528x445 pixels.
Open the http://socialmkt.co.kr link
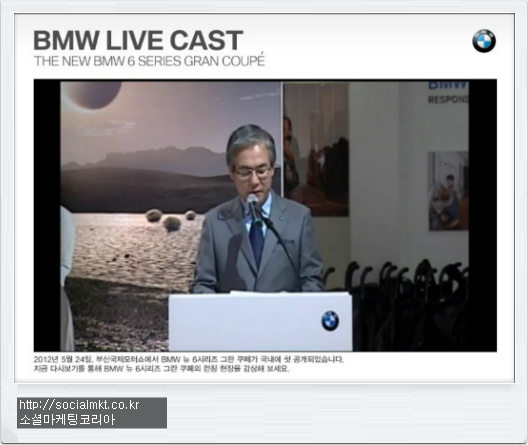79,405
